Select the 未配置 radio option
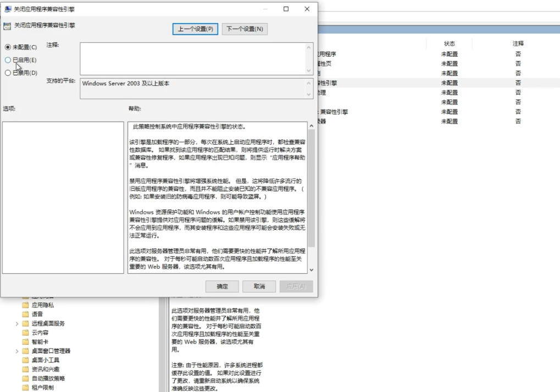560x392 pixels. point(8,47)
